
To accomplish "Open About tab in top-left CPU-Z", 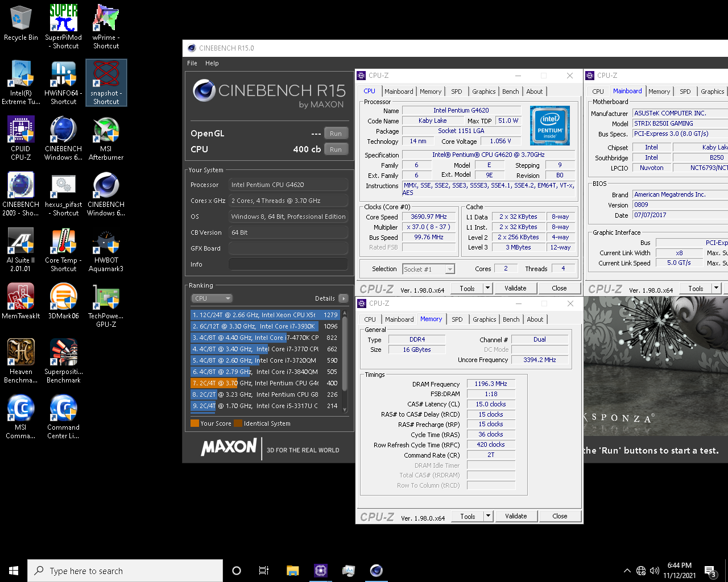I will click(535, 92).
